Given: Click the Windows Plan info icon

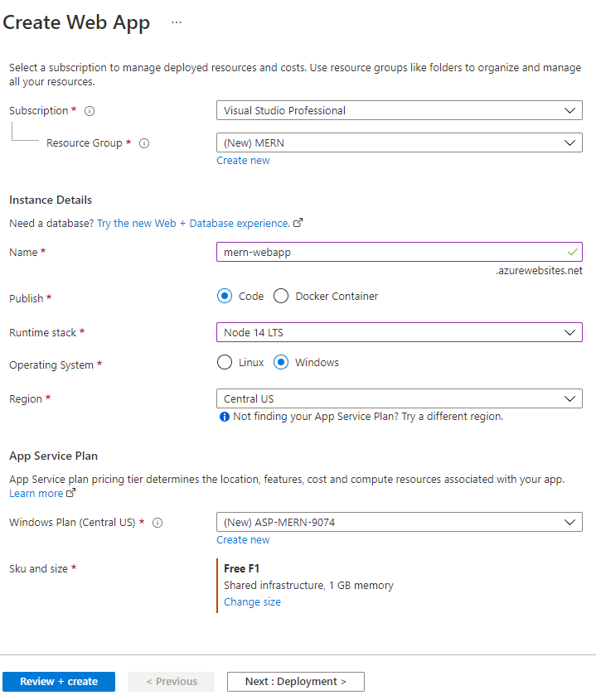Looking at the screenshot, I should (x=157, y=522).
